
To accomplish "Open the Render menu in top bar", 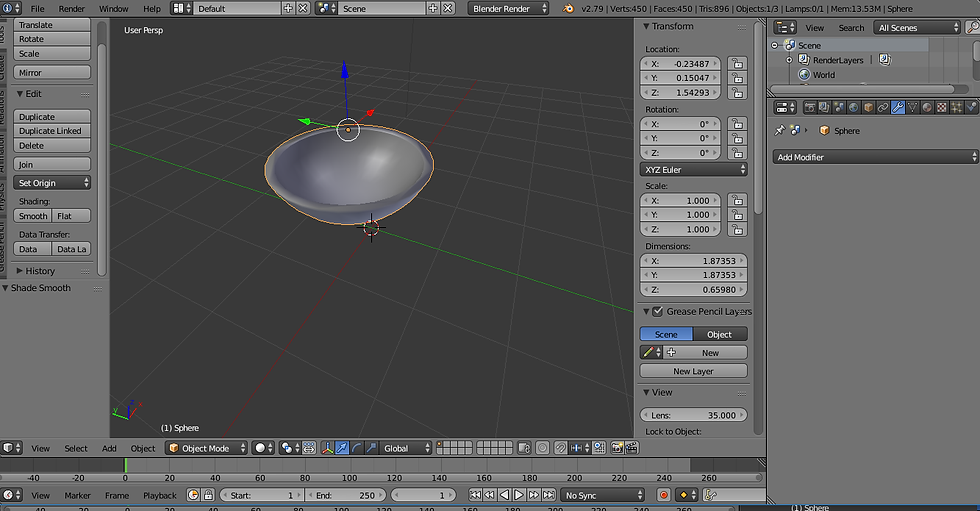I will (x=72, y=8).
